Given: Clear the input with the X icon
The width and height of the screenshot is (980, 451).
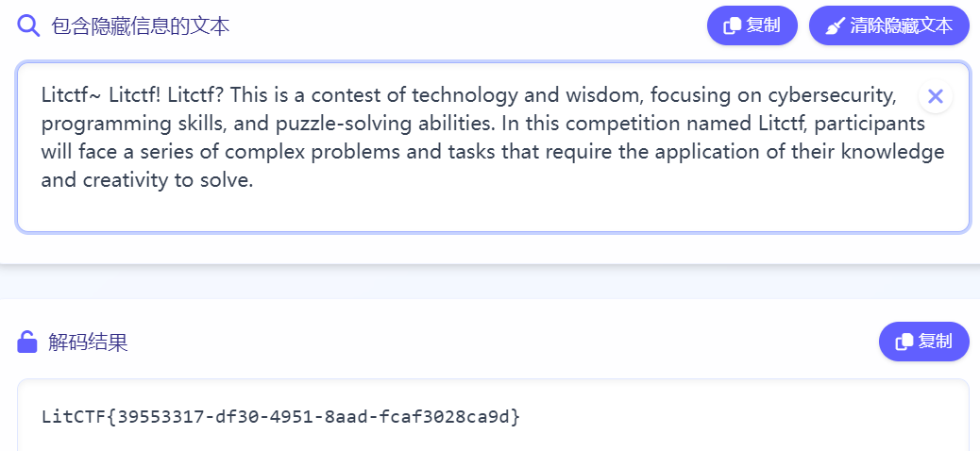Looking at the screenshot, I should pos(935,95).
